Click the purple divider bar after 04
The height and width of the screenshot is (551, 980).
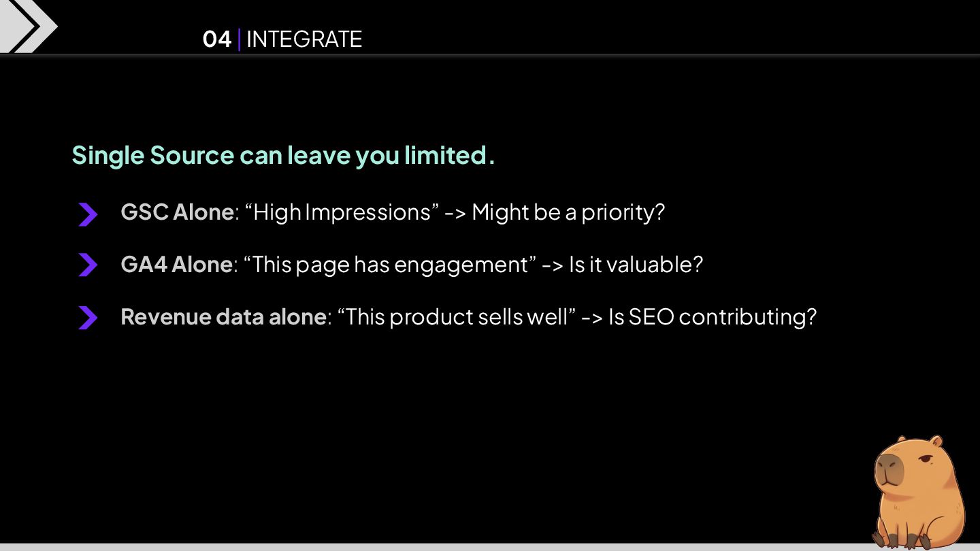(240, 39)
